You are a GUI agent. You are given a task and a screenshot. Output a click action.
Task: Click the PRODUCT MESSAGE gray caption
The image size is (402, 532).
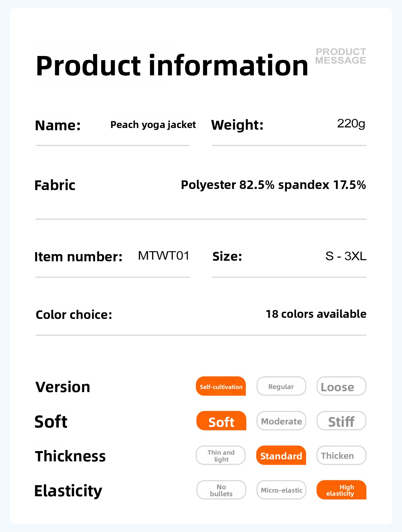click(x=341, y=56)
